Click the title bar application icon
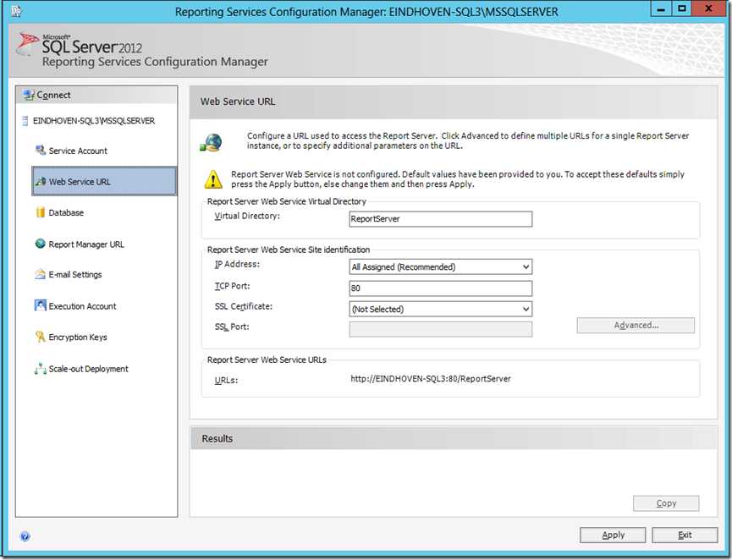The height and width of the screenshot is (560, 732). pos(16,10)
